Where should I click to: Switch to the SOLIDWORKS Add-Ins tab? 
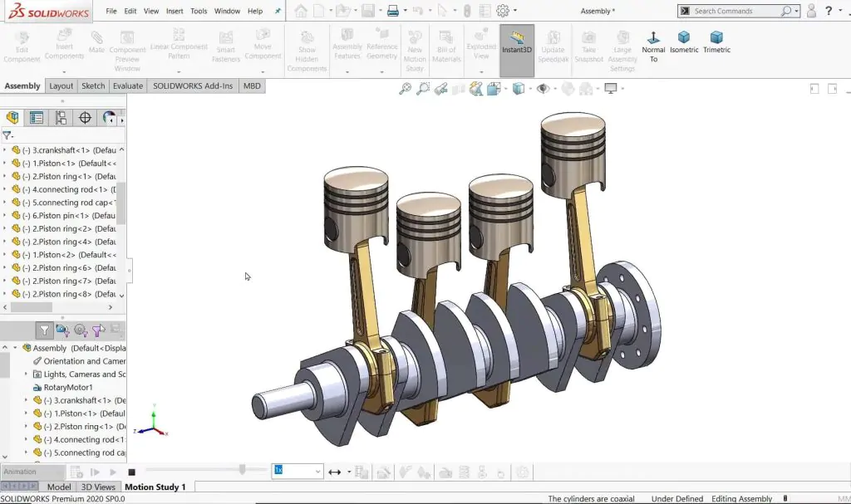(193, 86)
